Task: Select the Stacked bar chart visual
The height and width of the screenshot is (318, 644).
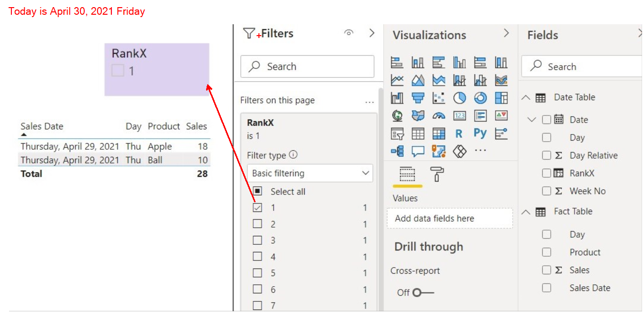Action: click(x=397, y=62)
